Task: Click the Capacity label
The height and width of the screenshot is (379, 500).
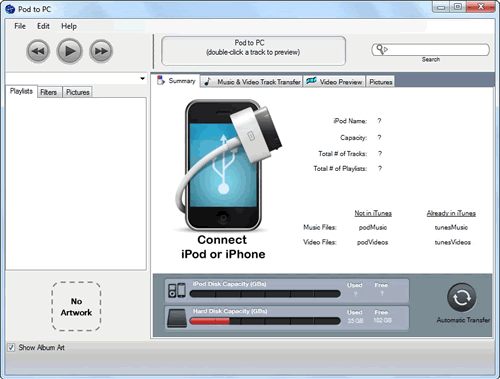Action: click(x=354, y=138)
